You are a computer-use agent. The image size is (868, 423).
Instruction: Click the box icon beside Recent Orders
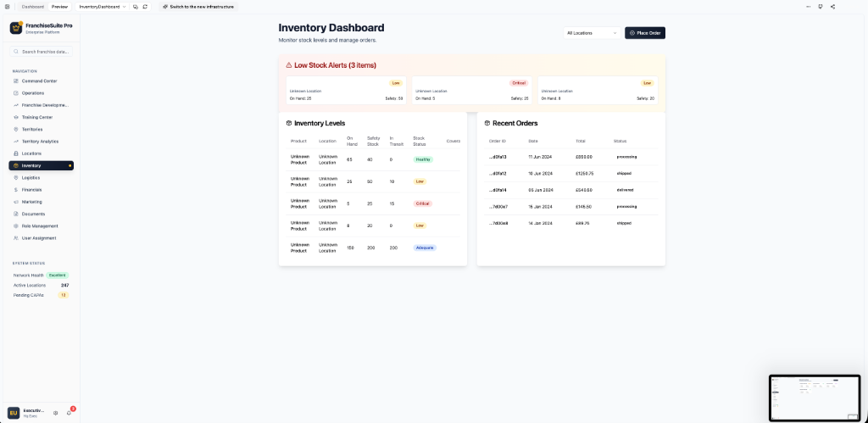(x=487, y=124)
